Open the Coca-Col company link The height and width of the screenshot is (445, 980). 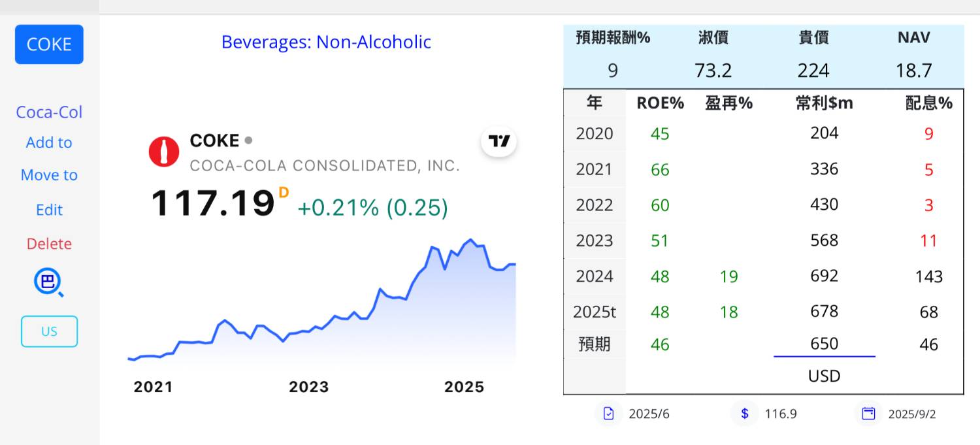tap(49, 112)
